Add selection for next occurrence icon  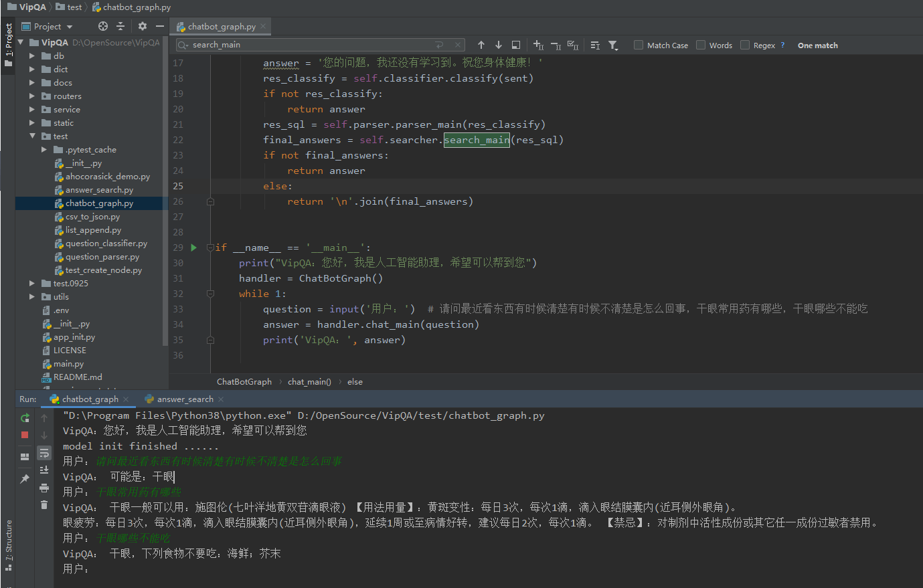538,45
